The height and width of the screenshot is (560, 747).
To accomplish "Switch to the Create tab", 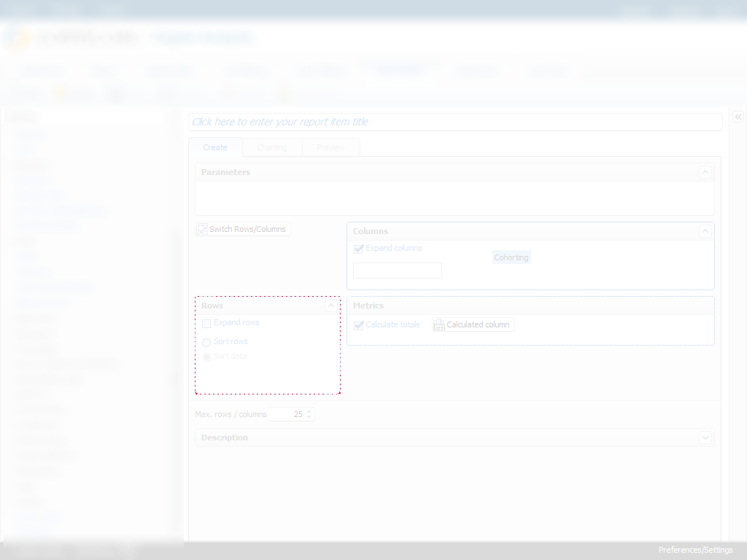I will [215, 147].
